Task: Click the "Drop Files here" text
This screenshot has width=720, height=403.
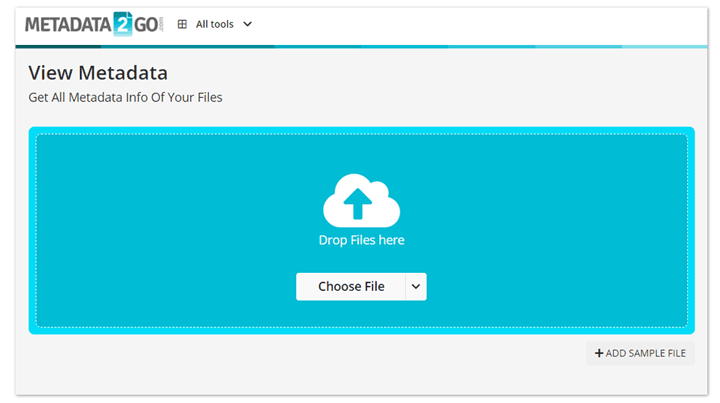Action: pos(361,240)
